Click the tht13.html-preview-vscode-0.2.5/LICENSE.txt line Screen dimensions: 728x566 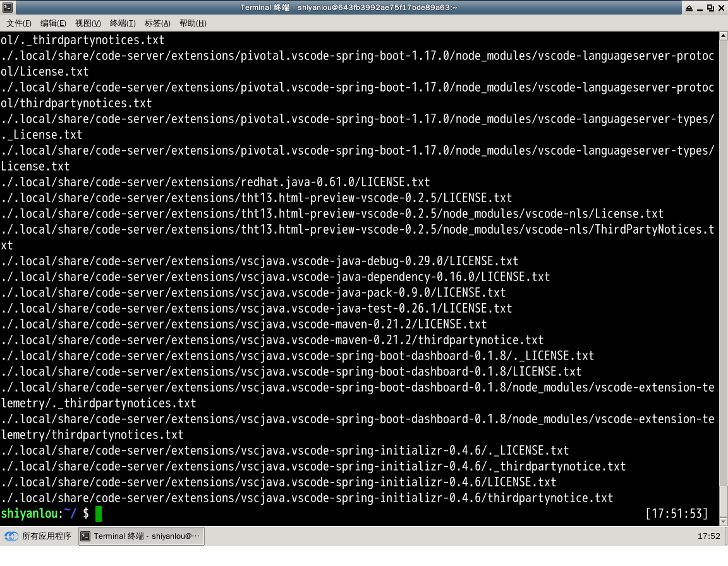click(257, 198)
